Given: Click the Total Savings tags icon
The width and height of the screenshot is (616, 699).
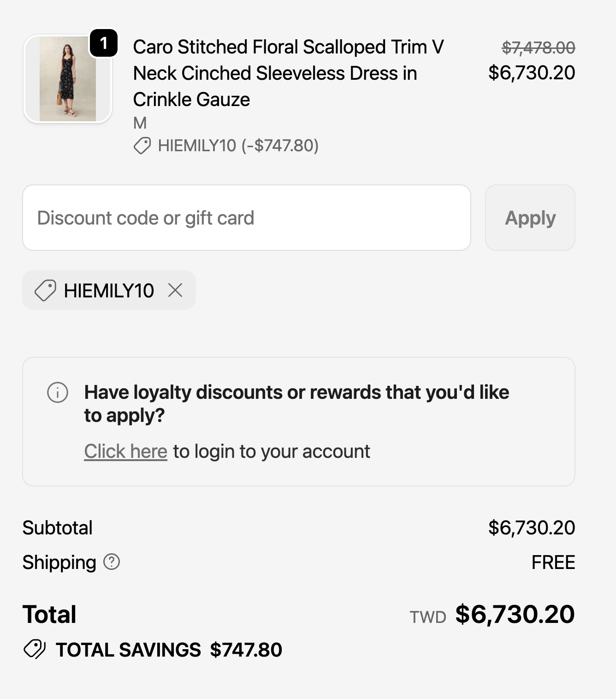Looking at the screenshot, I should click(35, 649).
